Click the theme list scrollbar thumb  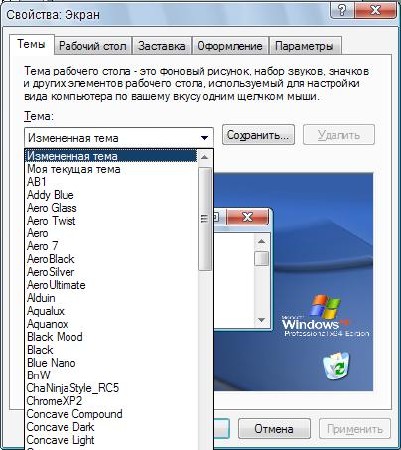(205, 218)
